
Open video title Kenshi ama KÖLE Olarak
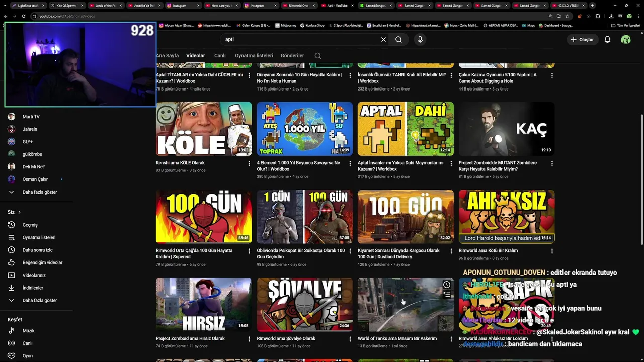(180, 163)
